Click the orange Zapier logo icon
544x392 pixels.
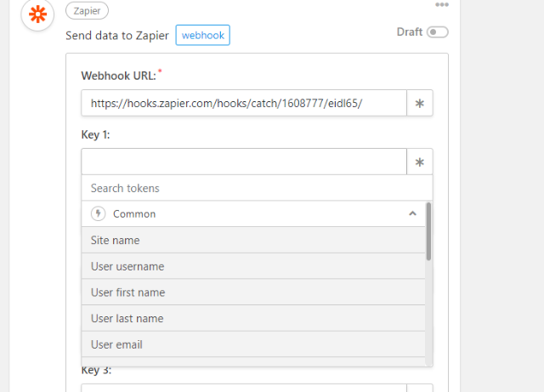(37, 14)
